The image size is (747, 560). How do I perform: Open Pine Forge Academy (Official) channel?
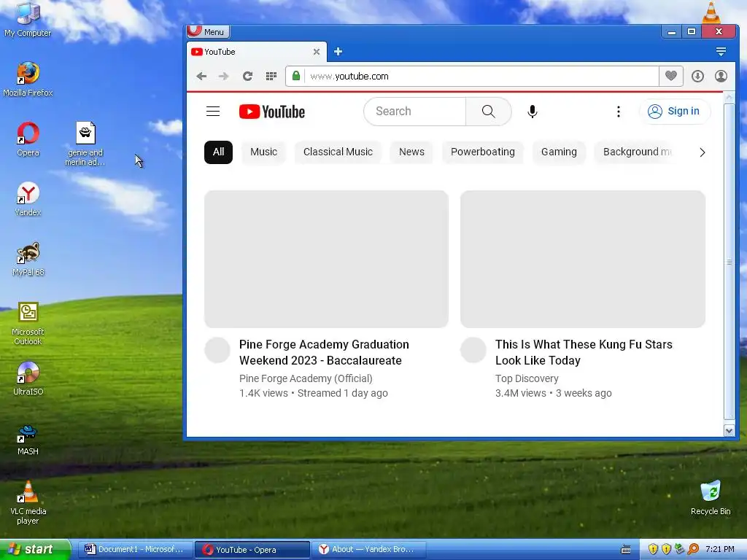(x=306, y=378)
